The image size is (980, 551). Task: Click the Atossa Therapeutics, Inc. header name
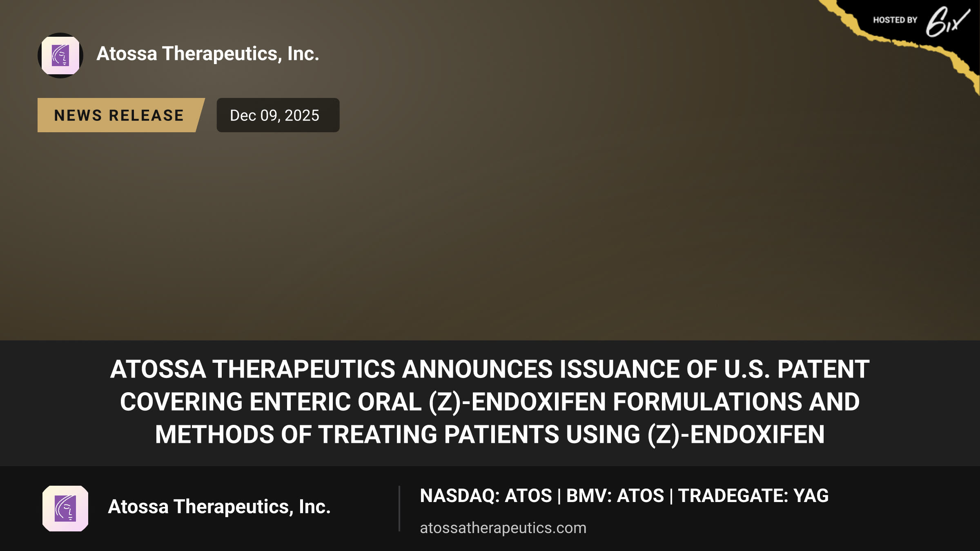coord(208,54)
